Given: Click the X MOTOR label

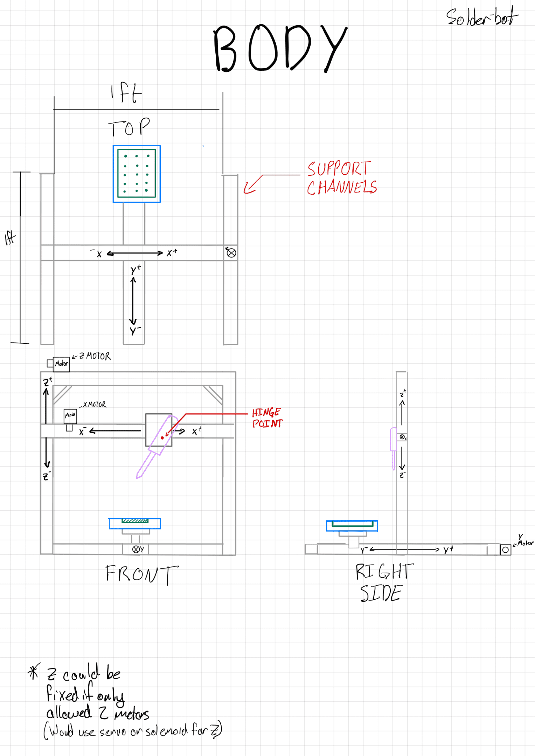Looking at the screenshot, I should (95, 404).
